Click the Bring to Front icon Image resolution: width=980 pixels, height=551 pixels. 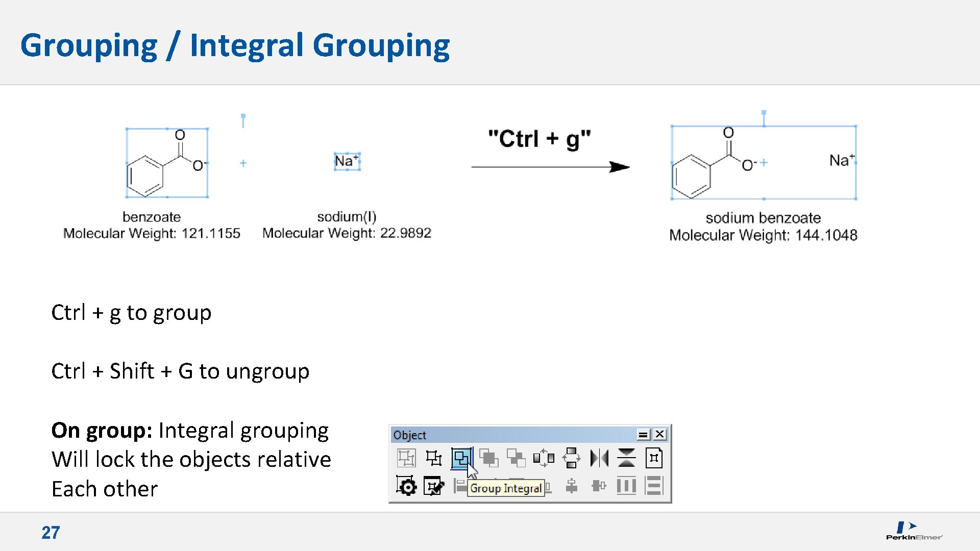click(488, 458)
